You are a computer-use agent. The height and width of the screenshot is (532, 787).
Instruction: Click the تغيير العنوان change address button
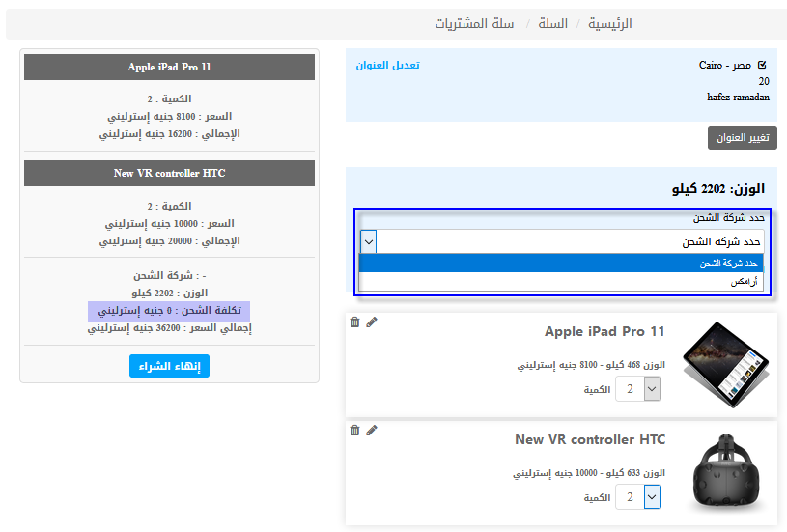[743, 138]
